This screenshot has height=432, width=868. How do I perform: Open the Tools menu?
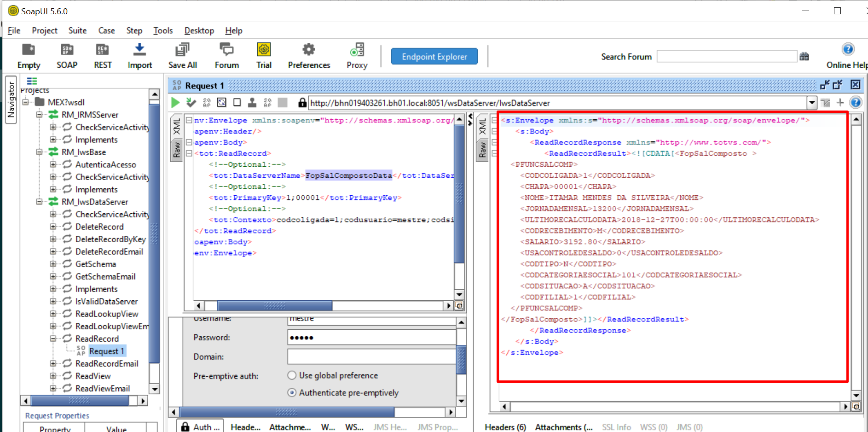point(163,30)
